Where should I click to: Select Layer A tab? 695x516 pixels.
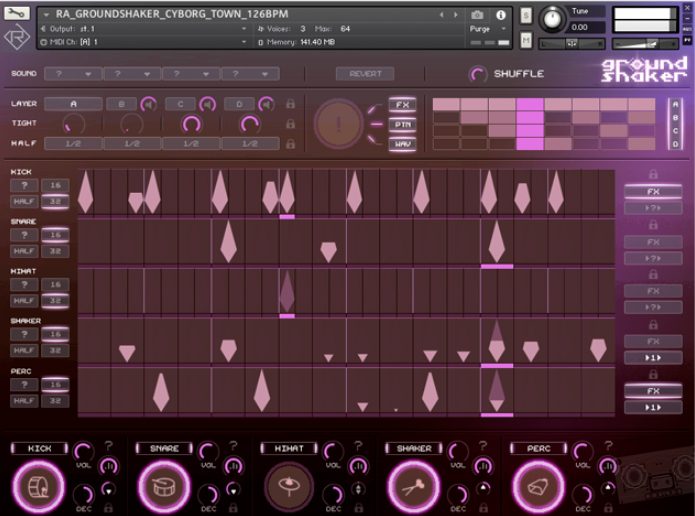(73, 104)
